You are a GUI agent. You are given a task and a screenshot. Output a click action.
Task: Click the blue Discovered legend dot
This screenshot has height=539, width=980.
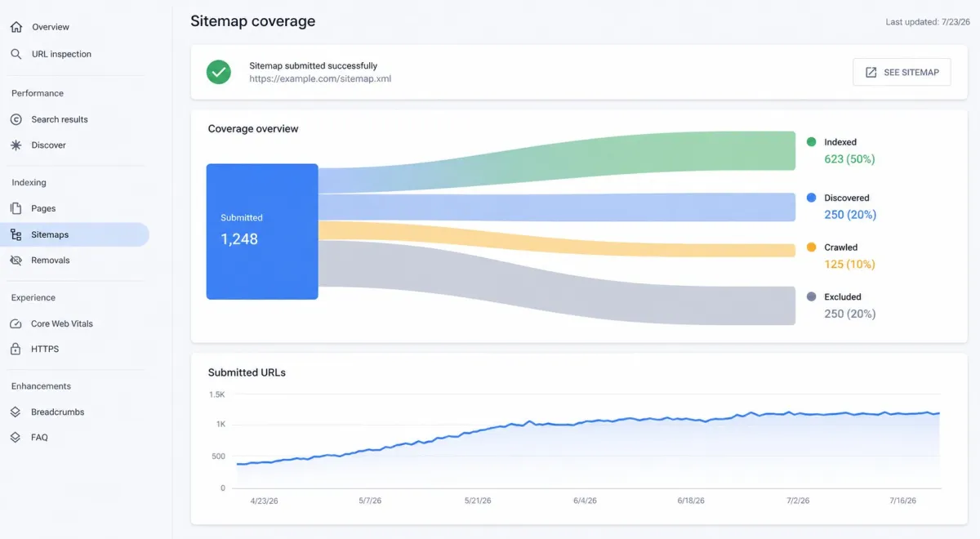(x=811, y=198)
